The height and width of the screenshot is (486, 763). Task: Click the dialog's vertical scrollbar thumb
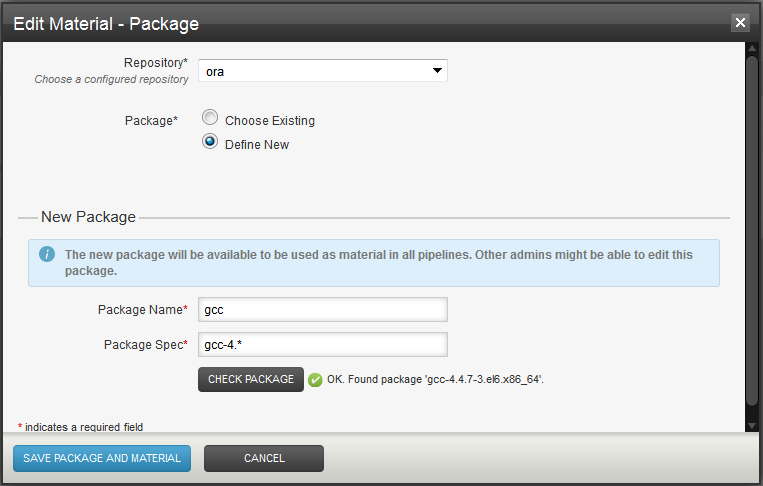pyautogui.click(x=752, y=229)
